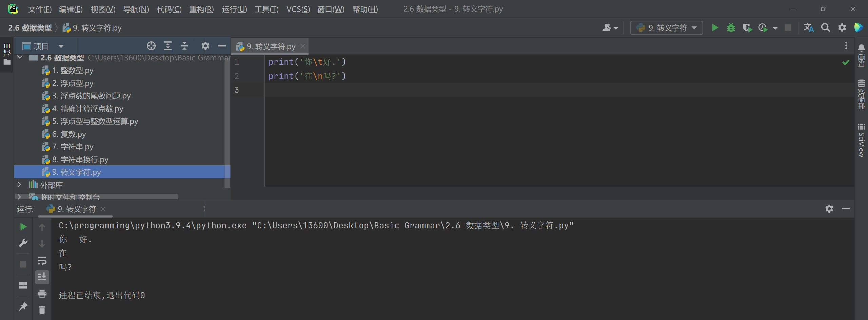Rerun script from run panel
The width and height of the screenshot is (868, 320).
coord(23,227)
